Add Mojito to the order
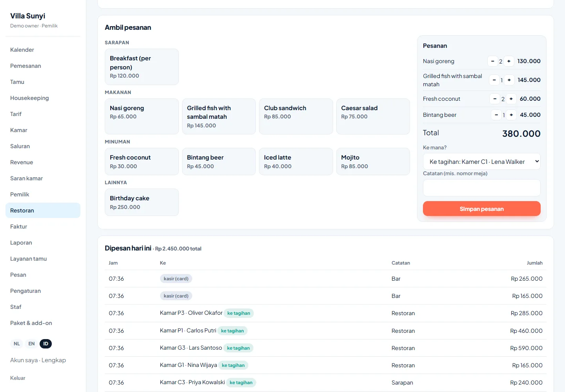This screenshot has height=392, width=565. pos(373,162)
